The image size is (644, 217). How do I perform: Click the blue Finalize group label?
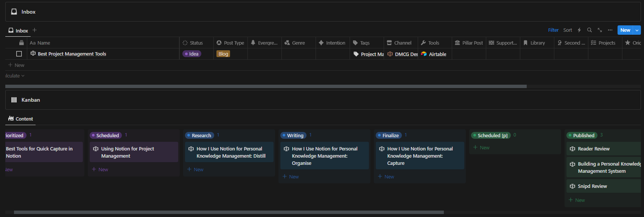[388, 135]
